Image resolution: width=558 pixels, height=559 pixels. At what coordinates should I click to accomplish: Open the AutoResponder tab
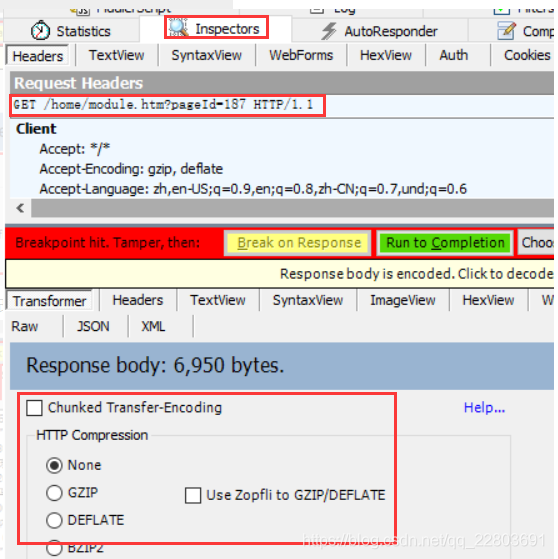380,31
